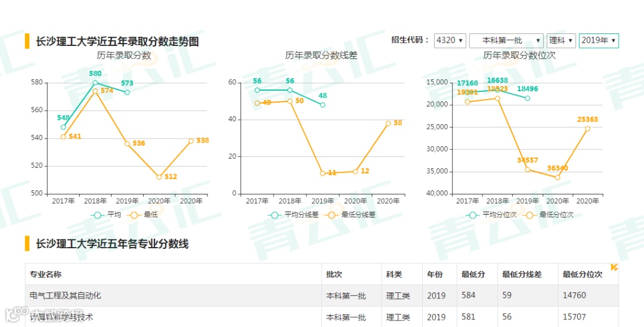Open the 4320 enrollment code dropdown
Screen dimensions: 644x327
tap(450, 40)
